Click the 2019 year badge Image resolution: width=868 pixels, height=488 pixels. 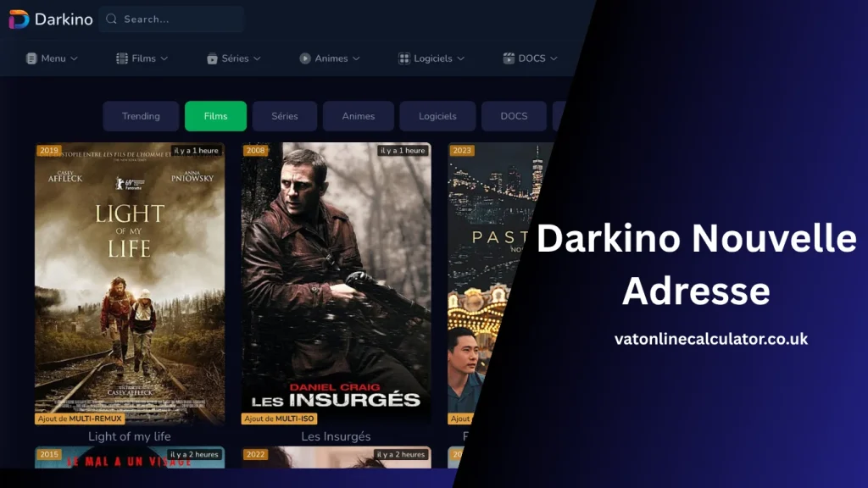[48, 151]
